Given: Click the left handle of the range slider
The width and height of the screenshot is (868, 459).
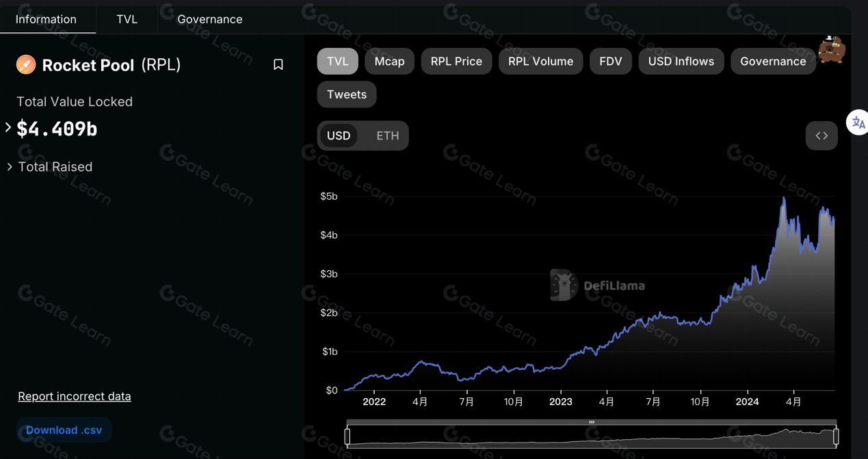Looking at the screenshot, I should coord(347,436).
